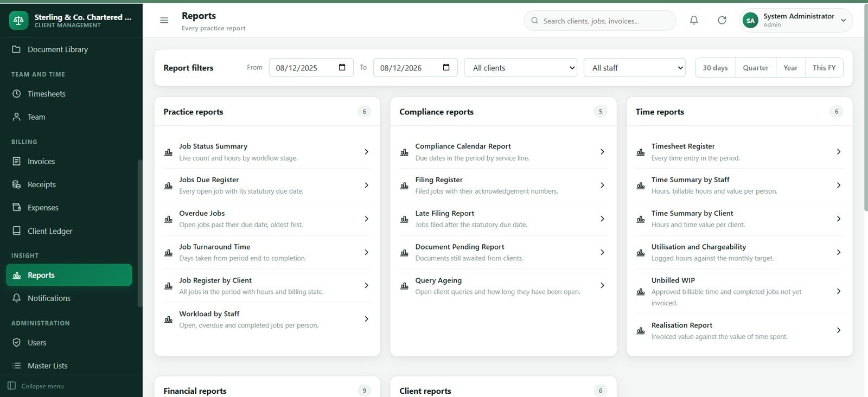Screen dimensions: 868x397
Task: Click chevron for Job Turnaround Time
Action: [x=366, y=252]
